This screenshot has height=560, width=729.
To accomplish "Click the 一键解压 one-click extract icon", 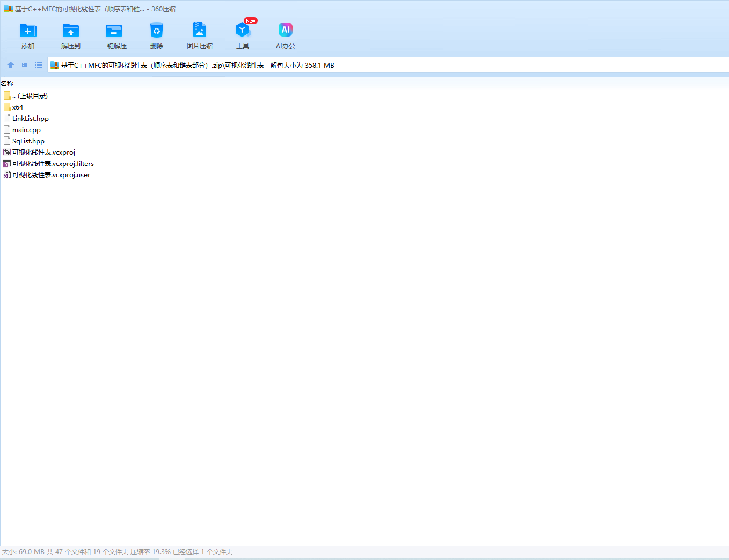I will [114, 31].
